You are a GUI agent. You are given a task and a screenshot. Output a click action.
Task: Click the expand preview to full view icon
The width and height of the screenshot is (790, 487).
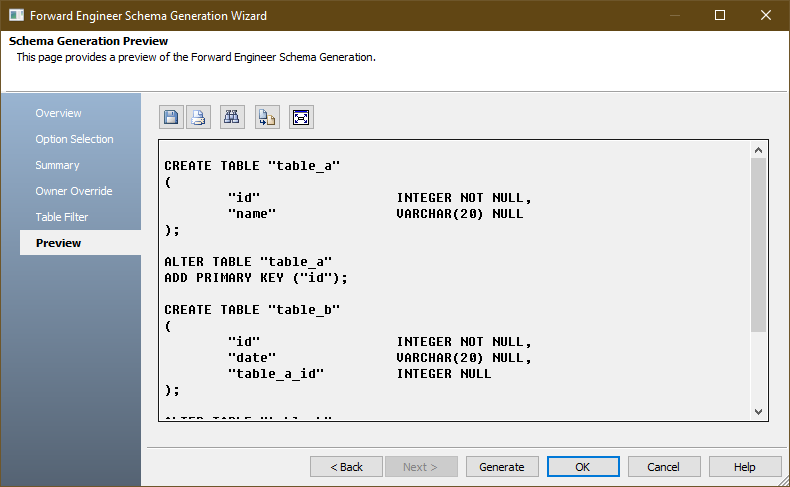tap(301, 117)
